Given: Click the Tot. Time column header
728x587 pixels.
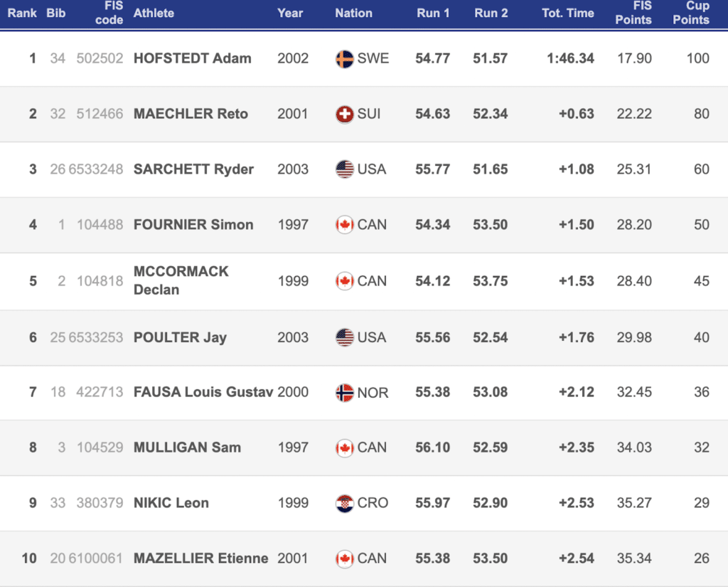Looking at the screenshot, I should click(567, 13).
